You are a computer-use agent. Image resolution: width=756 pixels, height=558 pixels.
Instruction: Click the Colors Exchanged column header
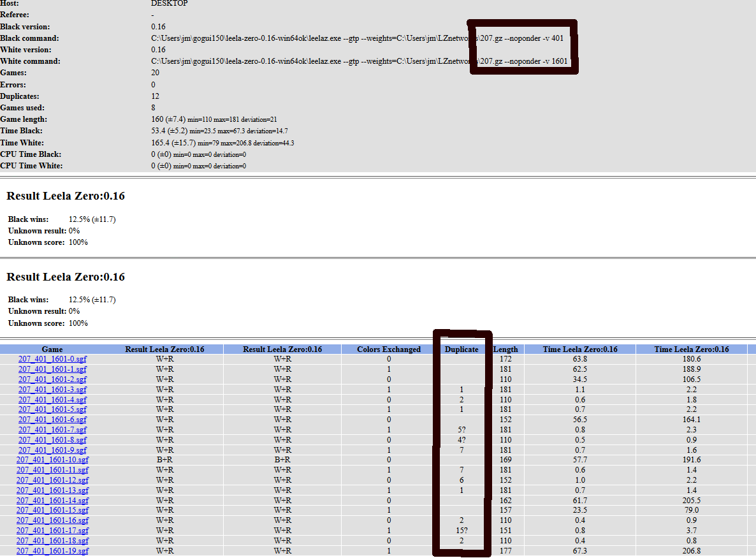click(x=389, y=349)
